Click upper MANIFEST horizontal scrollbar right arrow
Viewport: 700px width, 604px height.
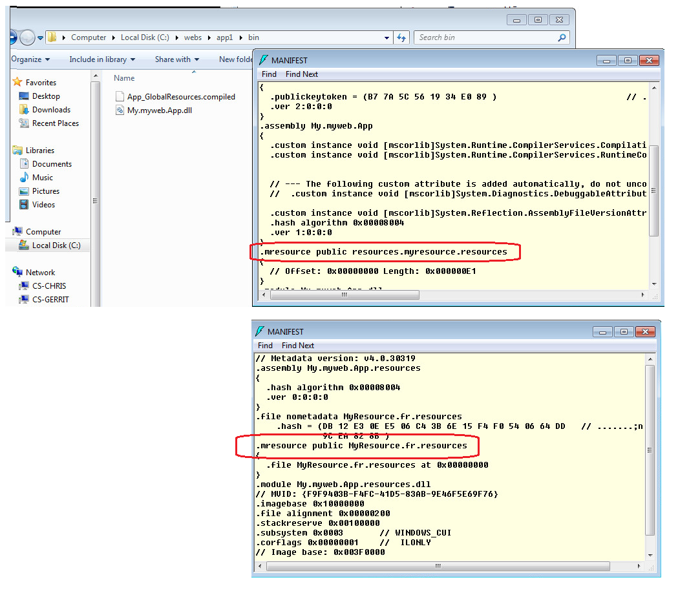point(642,295)
